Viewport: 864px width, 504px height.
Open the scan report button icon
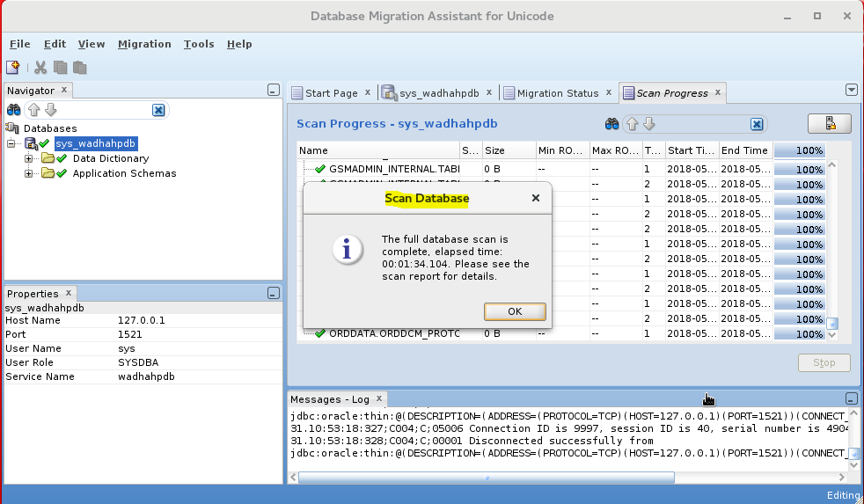point(830,123)
